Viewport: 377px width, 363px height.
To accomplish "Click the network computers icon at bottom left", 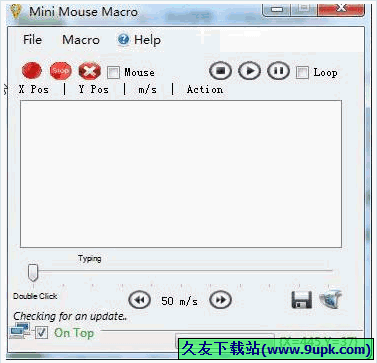I will pyautogui.click(x=20, y=331).
